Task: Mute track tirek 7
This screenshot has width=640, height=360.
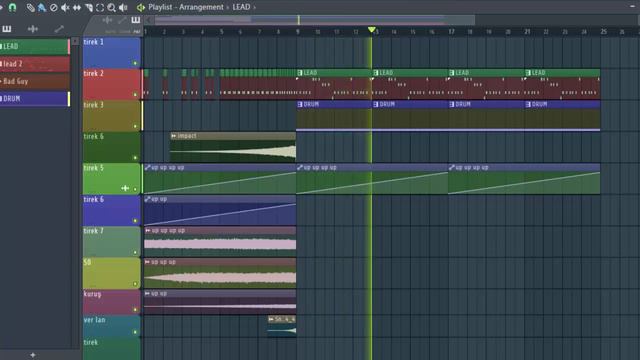Action: 135,252
